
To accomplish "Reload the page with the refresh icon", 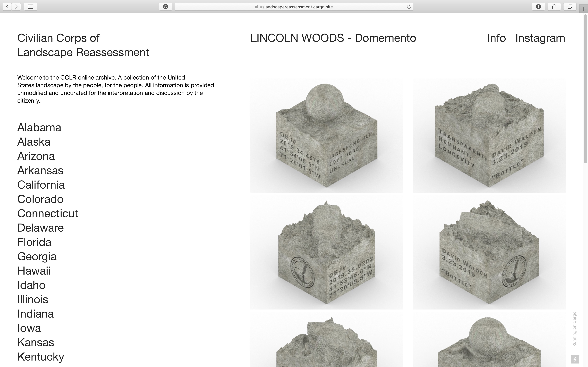I will tap(409, 7).
